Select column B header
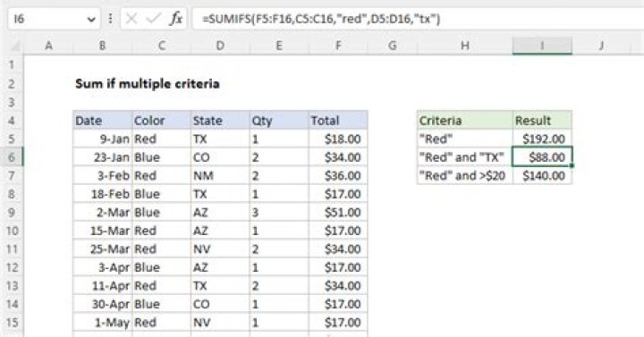The image size is (644, 337). click(102, 46)
